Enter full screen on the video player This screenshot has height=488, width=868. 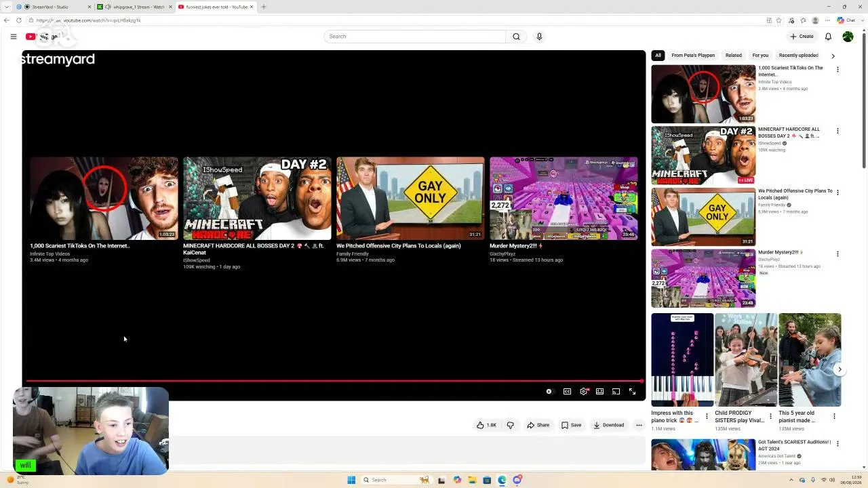point(632,391)
